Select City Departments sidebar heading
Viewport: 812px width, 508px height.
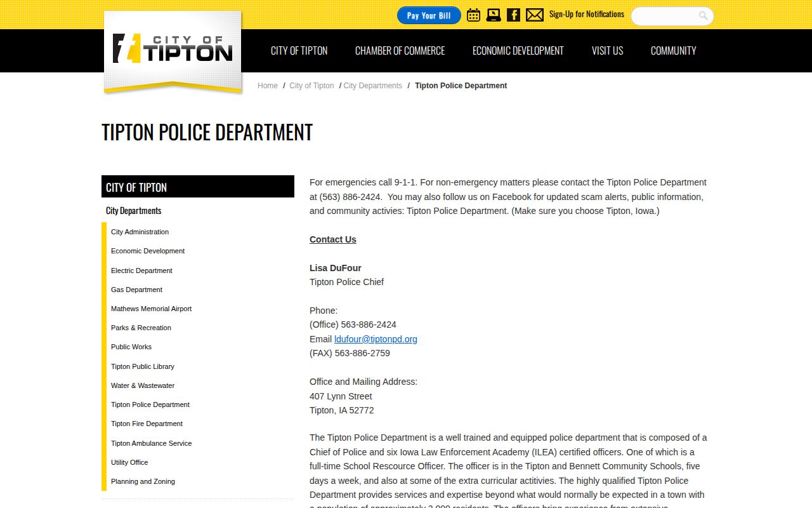coord(134,211)
